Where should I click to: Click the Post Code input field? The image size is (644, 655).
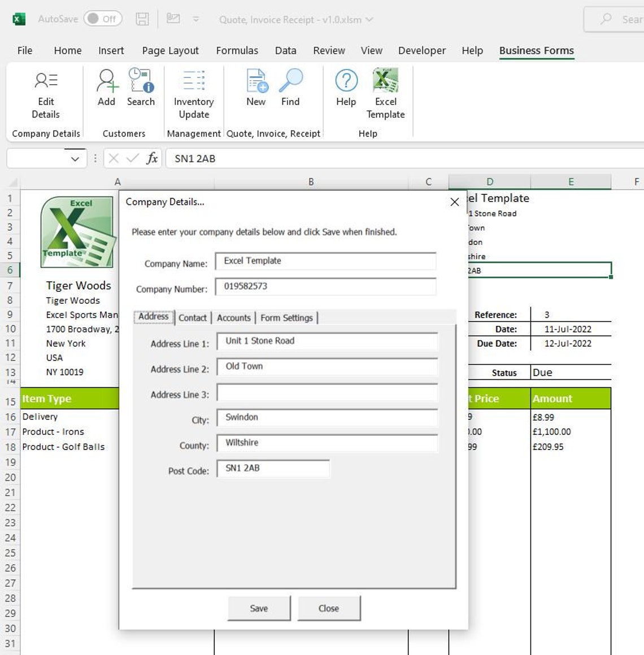click(273, 469)
